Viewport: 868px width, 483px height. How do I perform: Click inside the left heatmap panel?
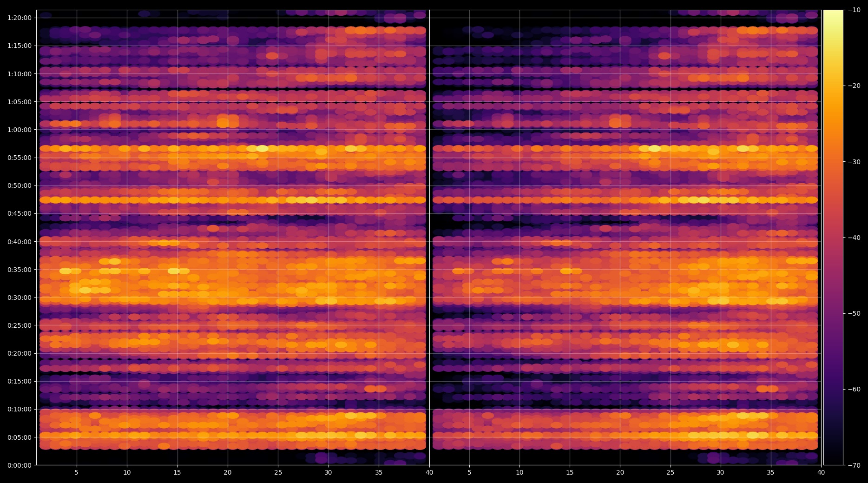233,238
